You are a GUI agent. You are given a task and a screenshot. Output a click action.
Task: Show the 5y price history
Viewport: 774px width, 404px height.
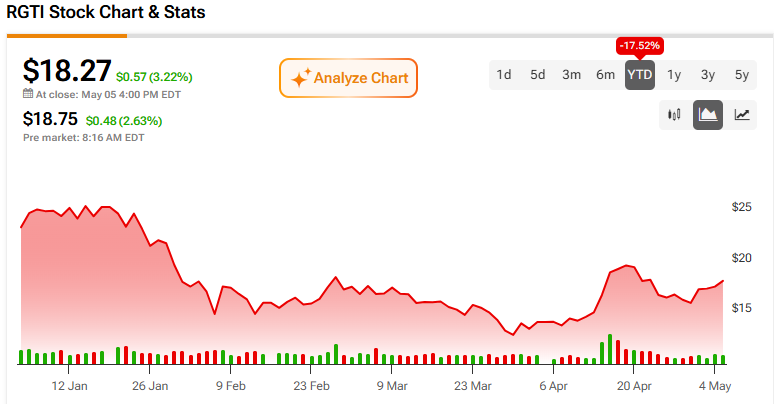click(742, 75)
